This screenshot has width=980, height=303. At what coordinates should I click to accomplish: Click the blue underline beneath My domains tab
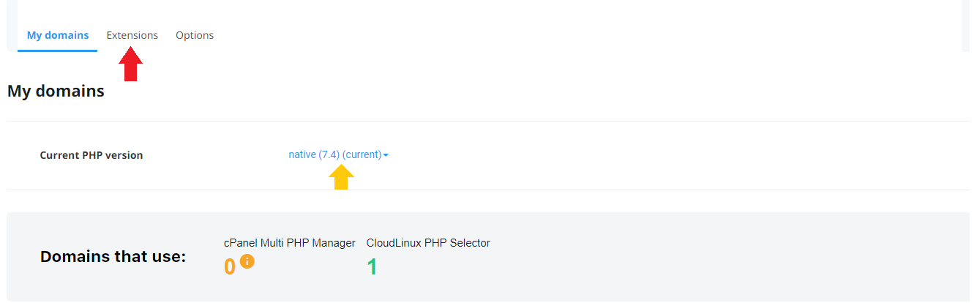click(x=57, y=50)
